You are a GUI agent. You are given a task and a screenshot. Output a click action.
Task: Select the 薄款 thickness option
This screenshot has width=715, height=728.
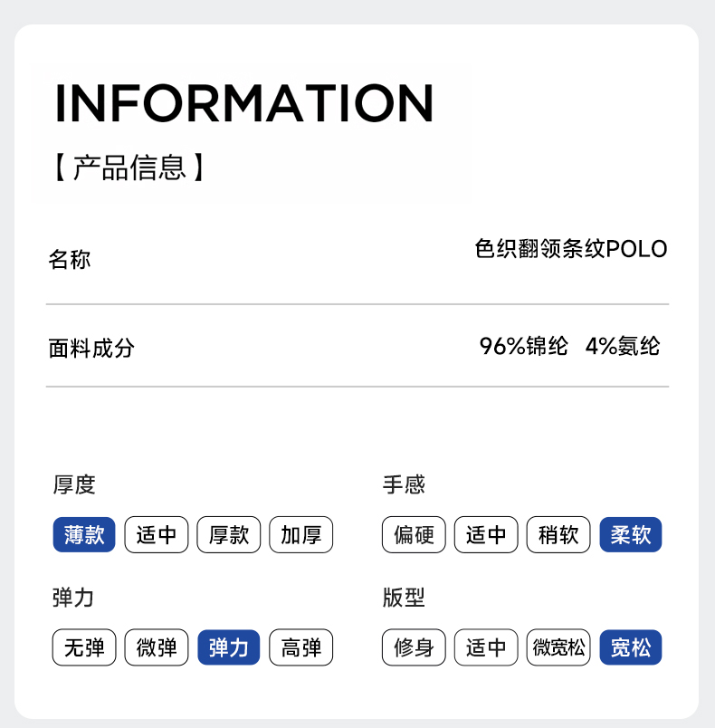point(84,535)
